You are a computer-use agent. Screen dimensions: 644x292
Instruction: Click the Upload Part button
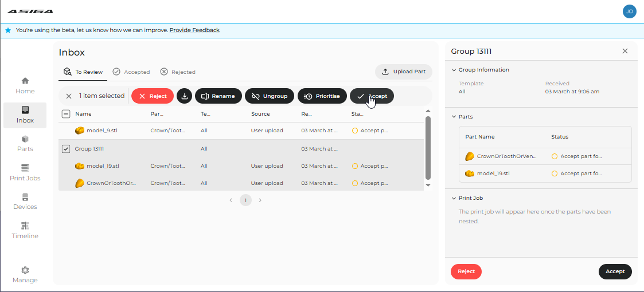(404, 72)
